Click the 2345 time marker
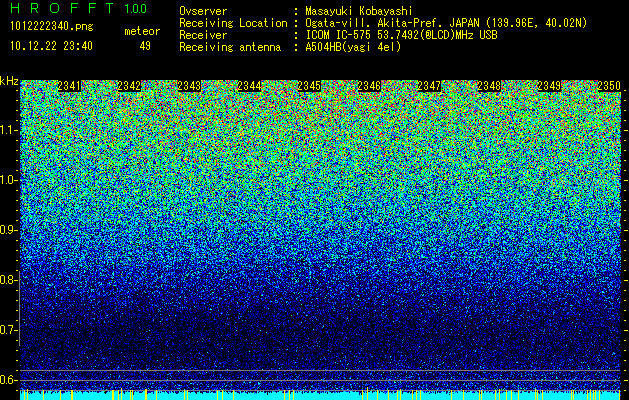The width and height of the screenshot is (629, 400). [309, 86]
